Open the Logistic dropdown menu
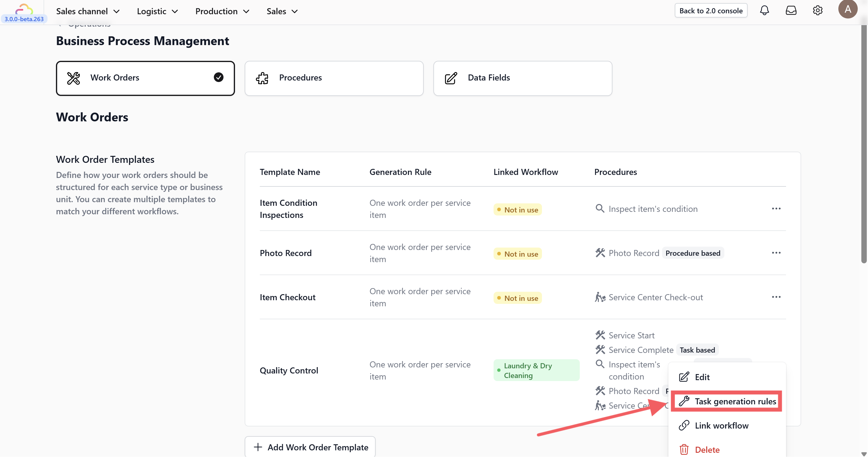Screen dimensions: 868x457 [x=157, y=11]
